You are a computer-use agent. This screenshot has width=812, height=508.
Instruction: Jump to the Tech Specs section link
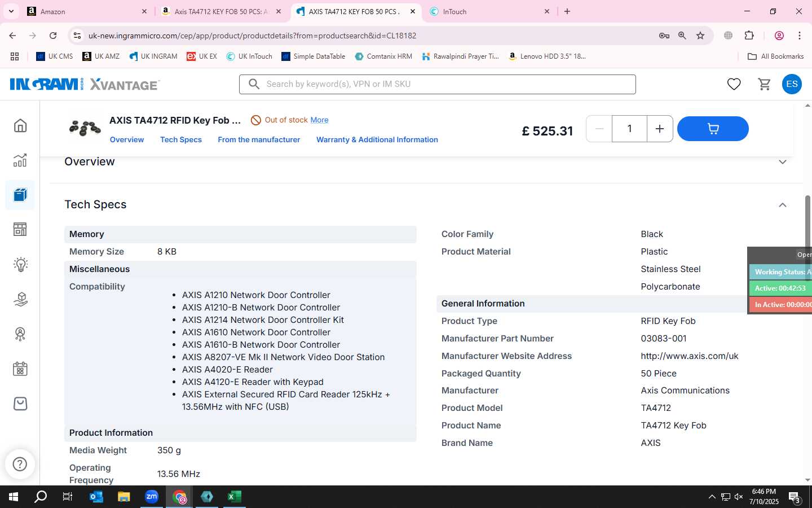(181, 139)
